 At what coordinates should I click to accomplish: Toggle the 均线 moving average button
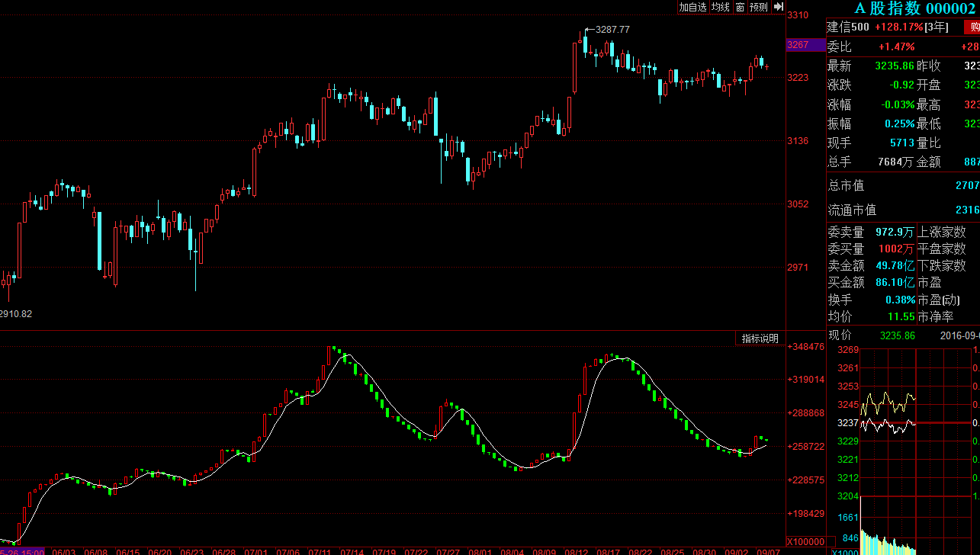pos(721,7)
